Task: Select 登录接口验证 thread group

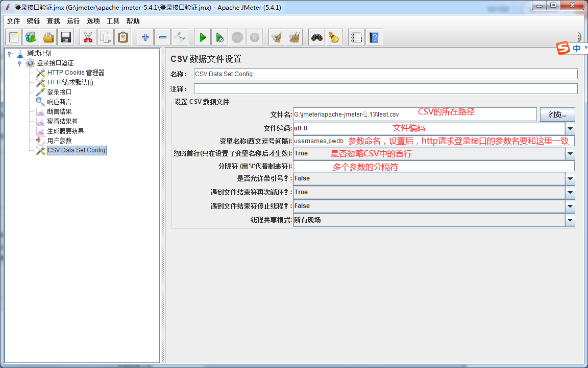Action: 55,63
